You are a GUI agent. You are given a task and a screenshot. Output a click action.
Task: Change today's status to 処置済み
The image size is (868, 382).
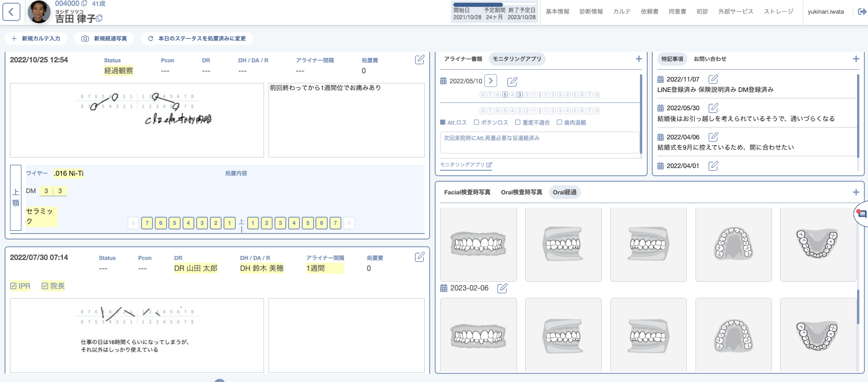[x=197, y=39]
